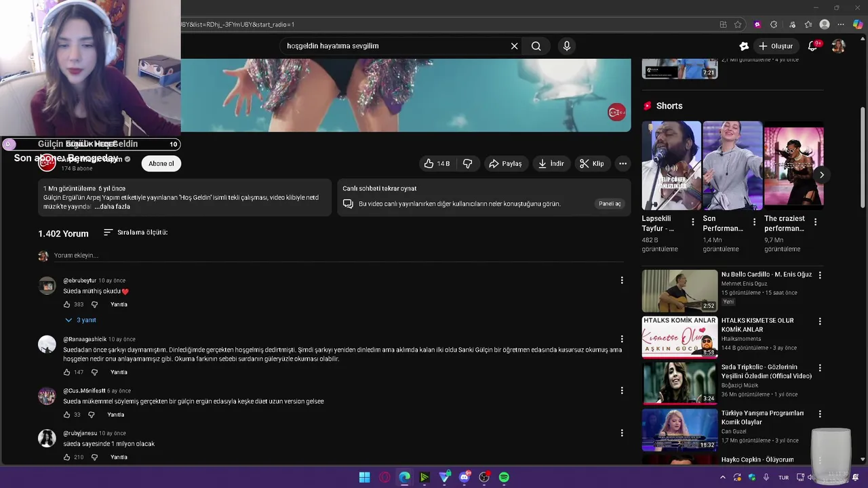This screenshot has width=868, height=488.
Task: Open browser favorites list icon
Action: pyautogui.click(x=808, y=24)
